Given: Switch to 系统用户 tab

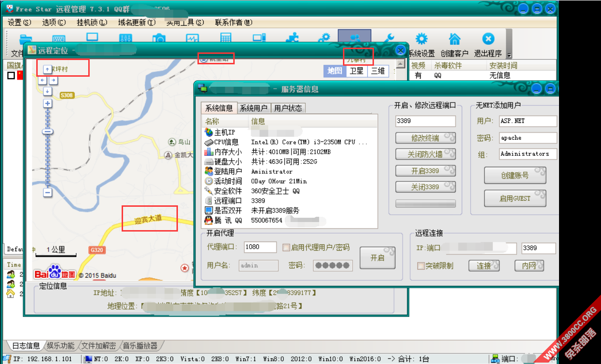Looking at the screenshot, I should [253, 108].
